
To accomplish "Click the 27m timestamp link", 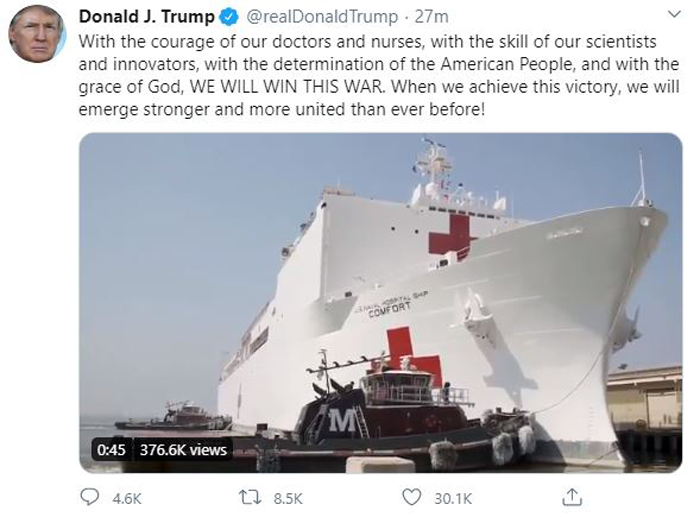I will click(x=432, y=17).
